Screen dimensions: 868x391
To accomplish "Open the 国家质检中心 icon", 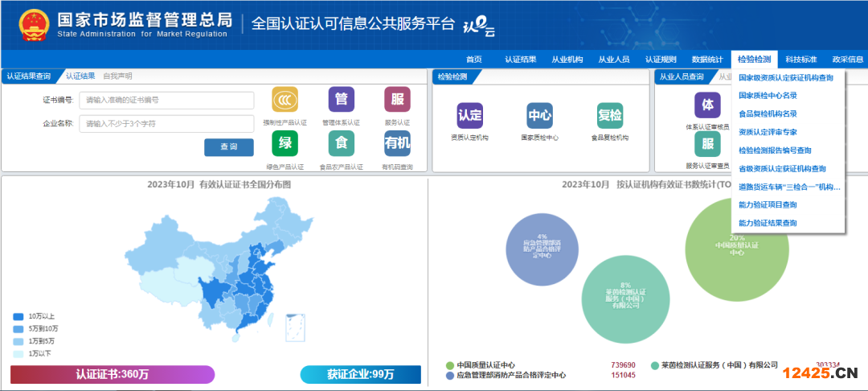I will [539, 116].
